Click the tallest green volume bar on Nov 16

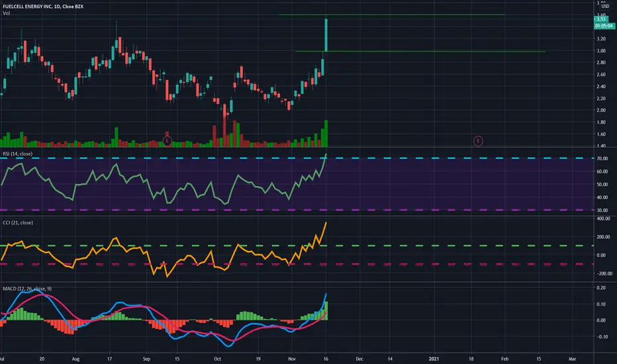coord(326,134)
